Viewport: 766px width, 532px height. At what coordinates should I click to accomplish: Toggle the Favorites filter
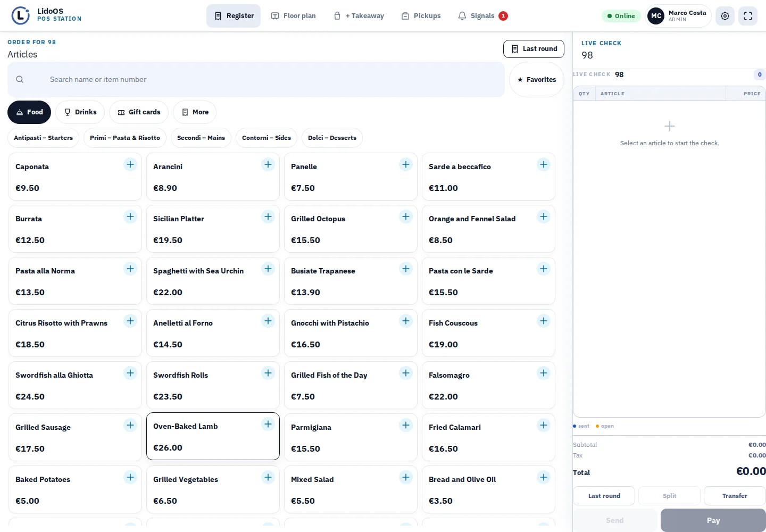click(x=537, y=80)
